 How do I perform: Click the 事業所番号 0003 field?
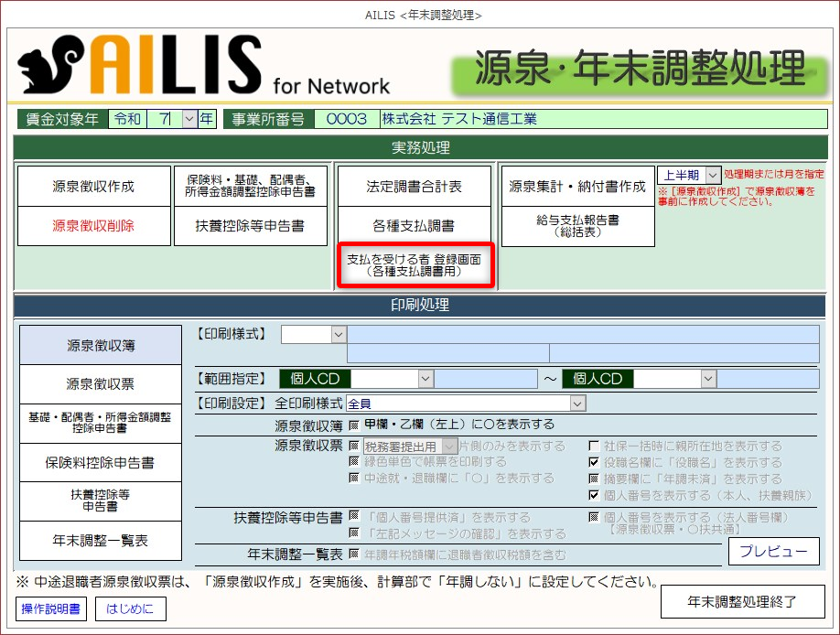pos(346,119)
